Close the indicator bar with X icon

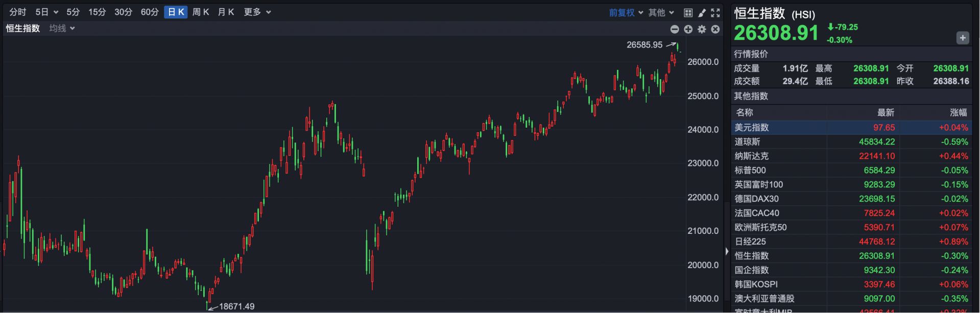pos(715,30)
